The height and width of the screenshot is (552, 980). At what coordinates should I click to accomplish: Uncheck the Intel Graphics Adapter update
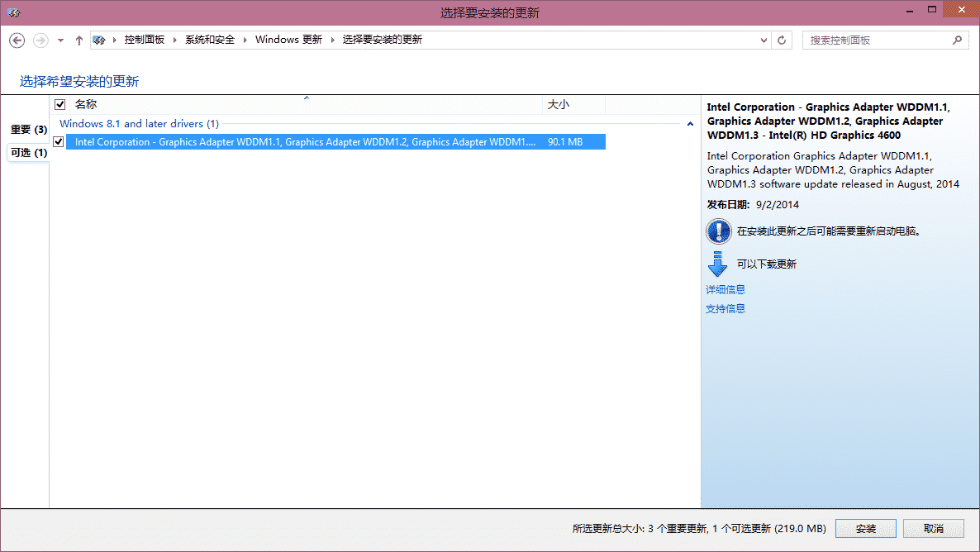59,142
